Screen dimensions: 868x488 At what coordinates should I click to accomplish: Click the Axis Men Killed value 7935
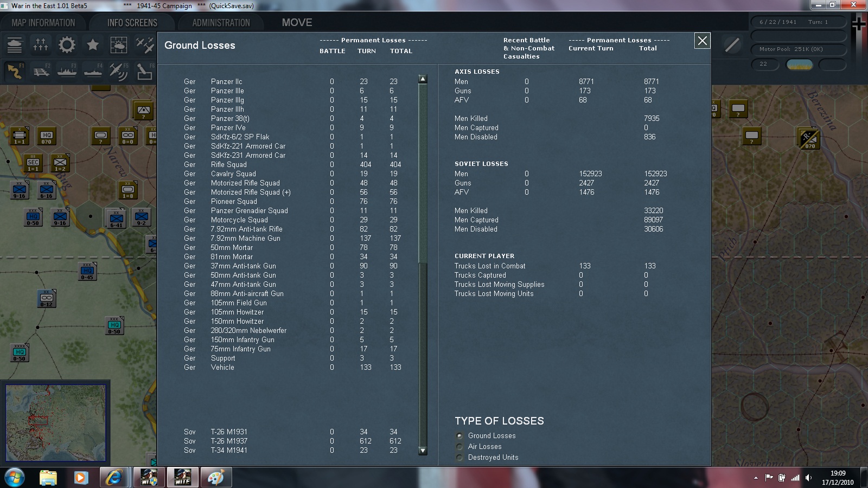click(652, 118)
